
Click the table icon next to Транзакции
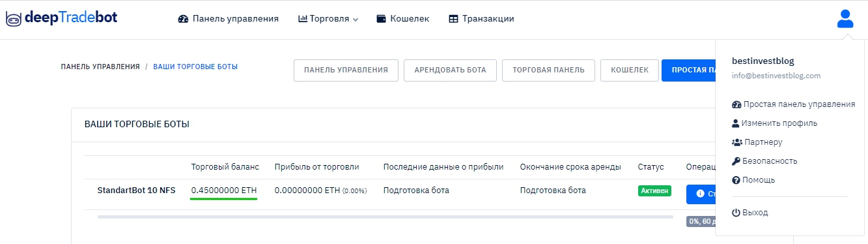click(454, 19)
